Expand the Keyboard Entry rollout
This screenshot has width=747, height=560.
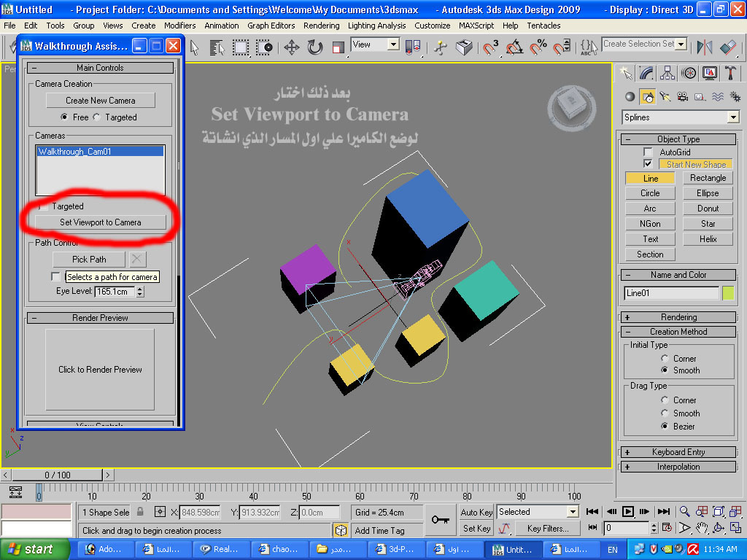[x=678, y=452]
